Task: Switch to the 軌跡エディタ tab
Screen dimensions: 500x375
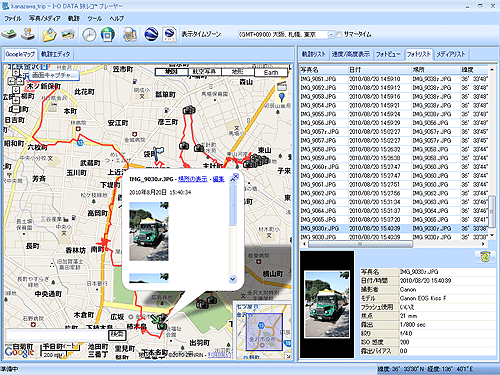Action: (55, 54)
